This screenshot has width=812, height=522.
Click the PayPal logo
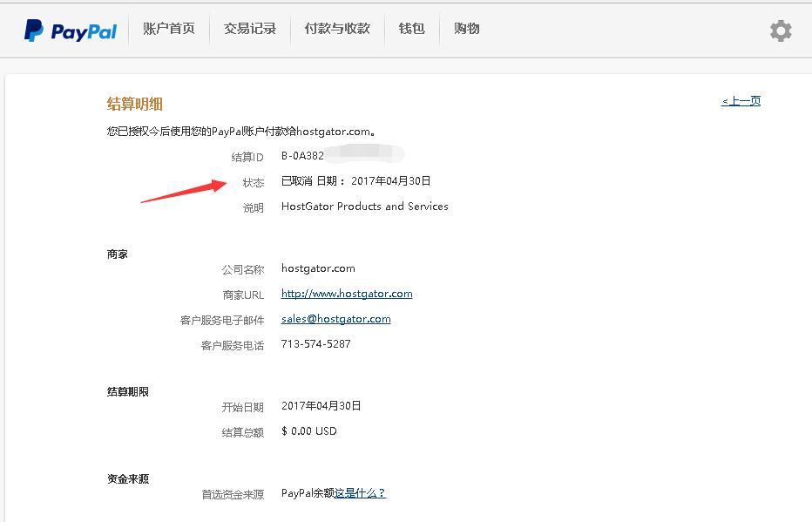pos(71,31)
